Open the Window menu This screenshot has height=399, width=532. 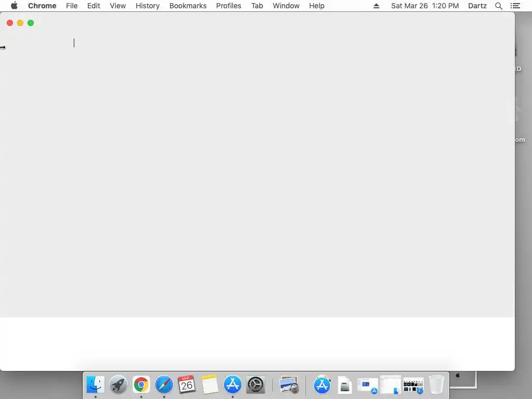click(286, 6)
